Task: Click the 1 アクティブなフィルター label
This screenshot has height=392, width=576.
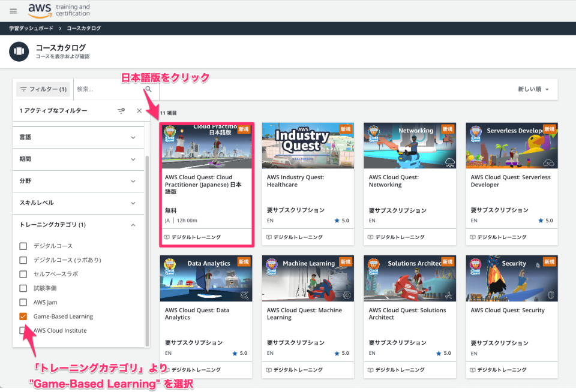Action: pyautogui.click(x=53, y=110)
